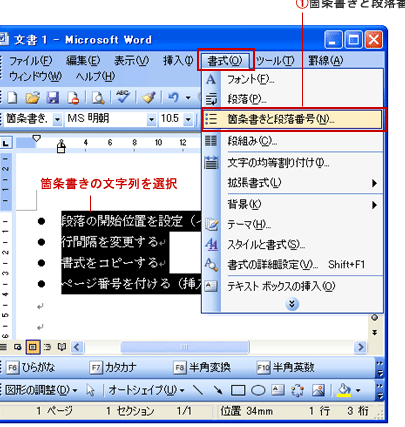Choose 文字の均等割り付け menu entry
This screenshot has height=427, width=405.
coord(292,163)
